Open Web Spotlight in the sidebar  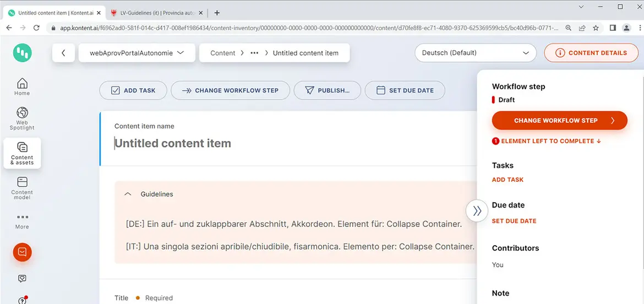pos(22,117)
